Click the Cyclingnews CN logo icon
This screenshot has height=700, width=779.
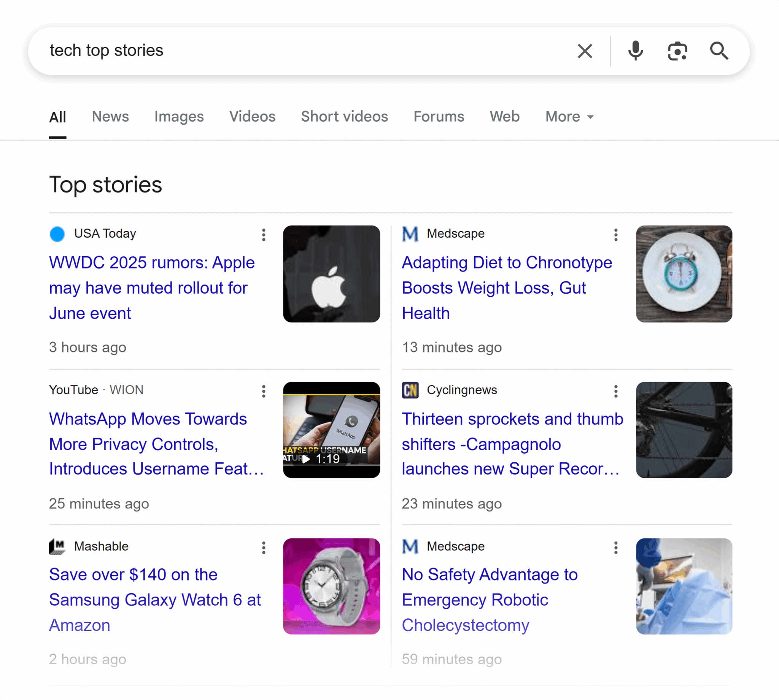[410, 390]
